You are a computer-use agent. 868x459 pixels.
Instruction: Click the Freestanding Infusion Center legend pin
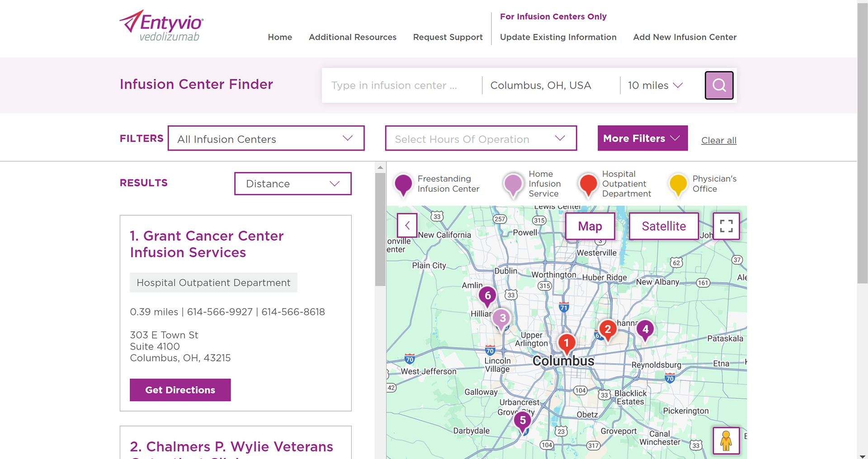tap(403, 185)
